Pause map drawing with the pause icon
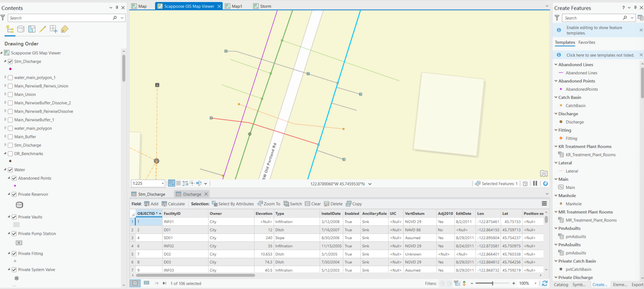Screen dimensions: 644x289 tap(535, 184)
